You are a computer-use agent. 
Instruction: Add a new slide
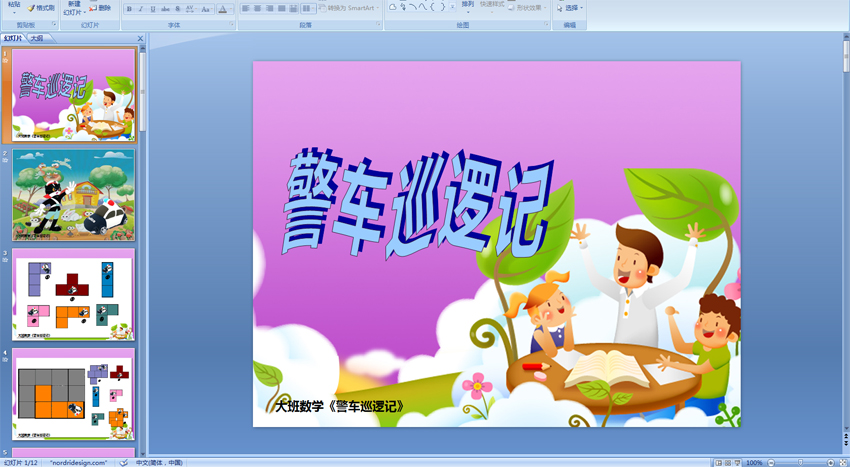[72, 8]
